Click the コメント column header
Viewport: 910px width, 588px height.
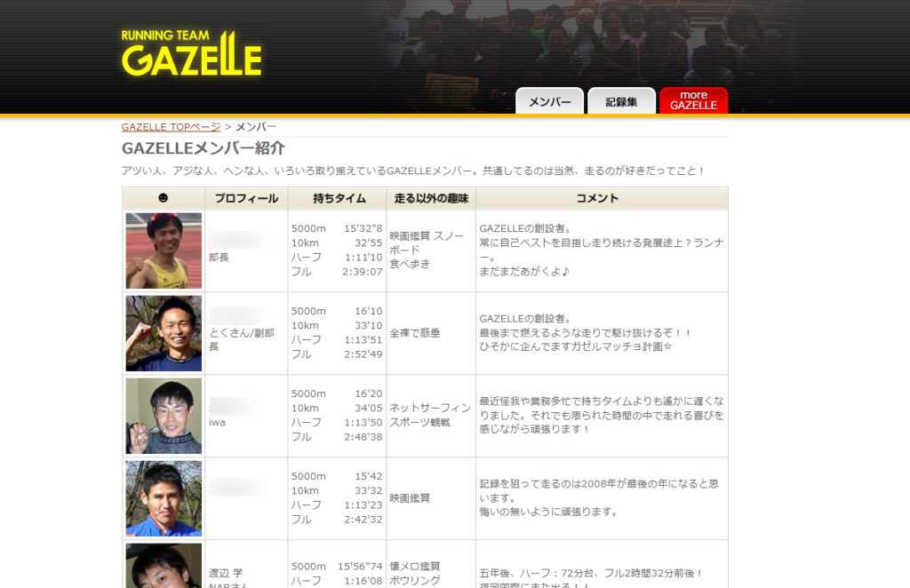[x=597, y=198]
